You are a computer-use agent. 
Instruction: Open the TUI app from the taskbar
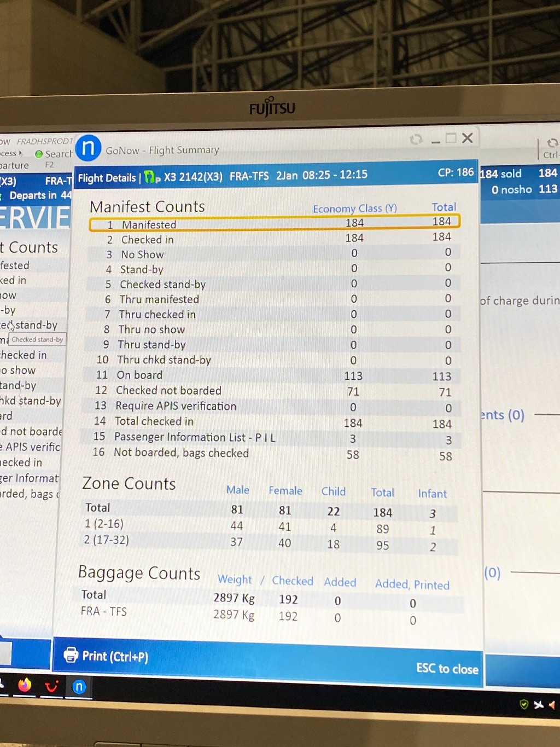[51, 686]
